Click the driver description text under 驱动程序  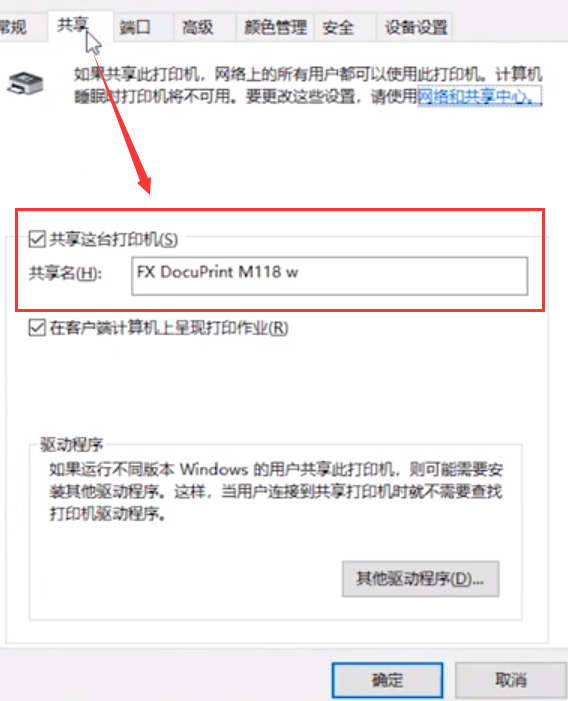click(x=276, y=491)
